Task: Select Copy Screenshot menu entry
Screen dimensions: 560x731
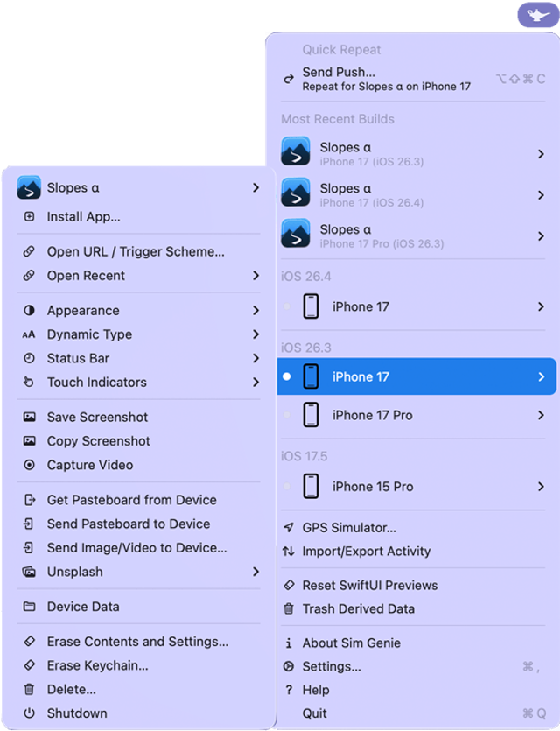Action: (139, 441)
